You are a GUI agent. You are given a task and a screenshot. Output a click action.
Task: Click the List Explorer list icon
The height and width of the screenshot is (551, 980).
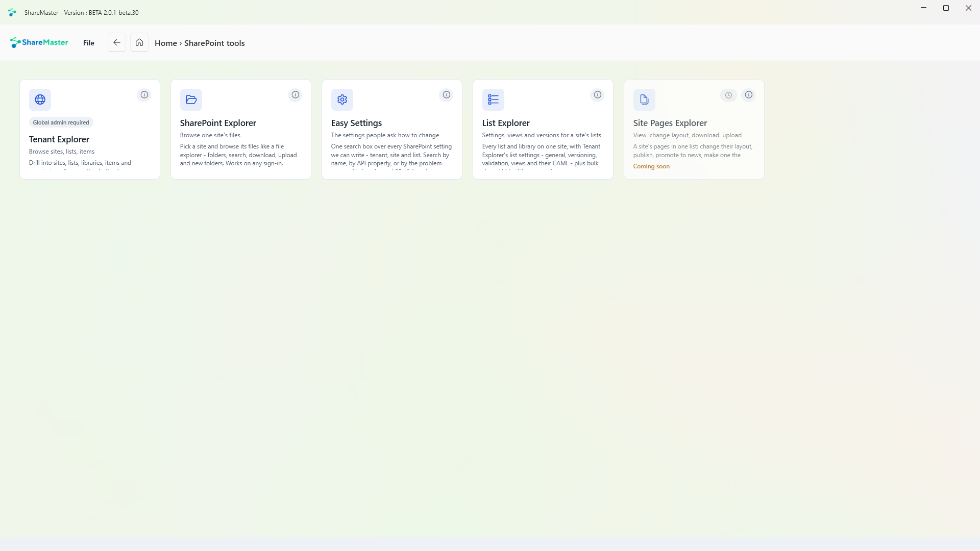pos(493,99)
